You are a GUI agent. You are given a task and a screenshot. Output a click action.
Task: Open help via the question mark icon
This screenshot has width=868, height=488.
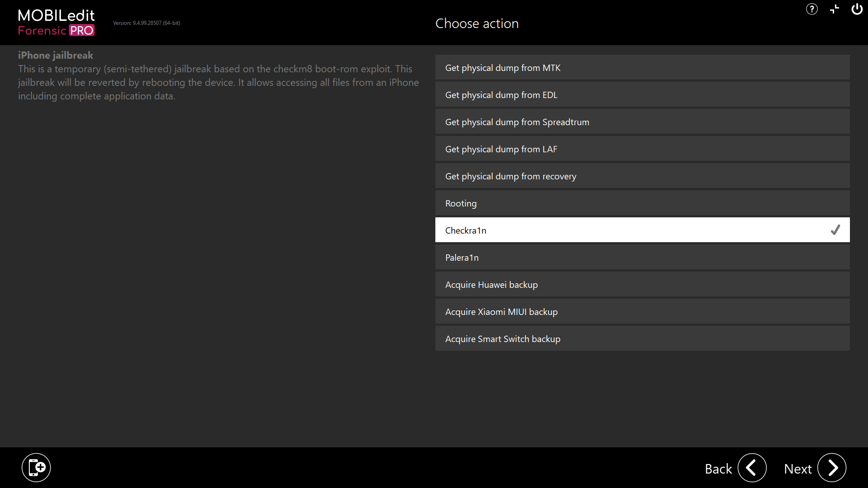click(811, 9)
